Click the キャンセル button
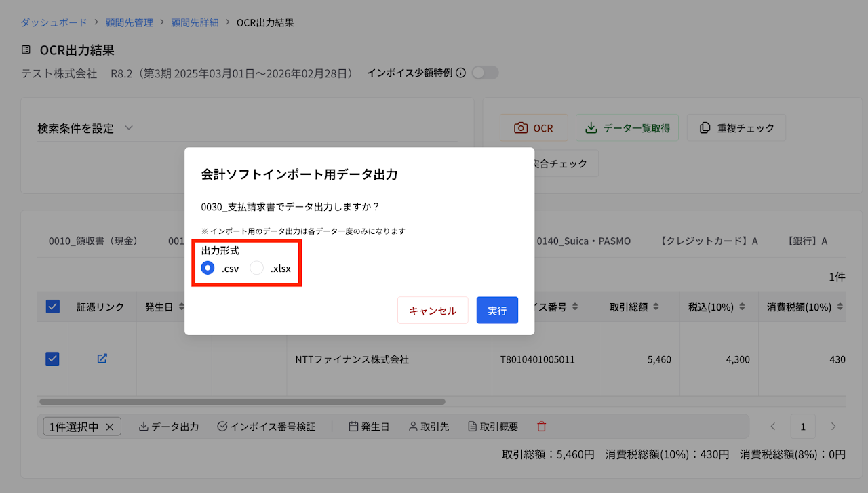 coord(433,311)
